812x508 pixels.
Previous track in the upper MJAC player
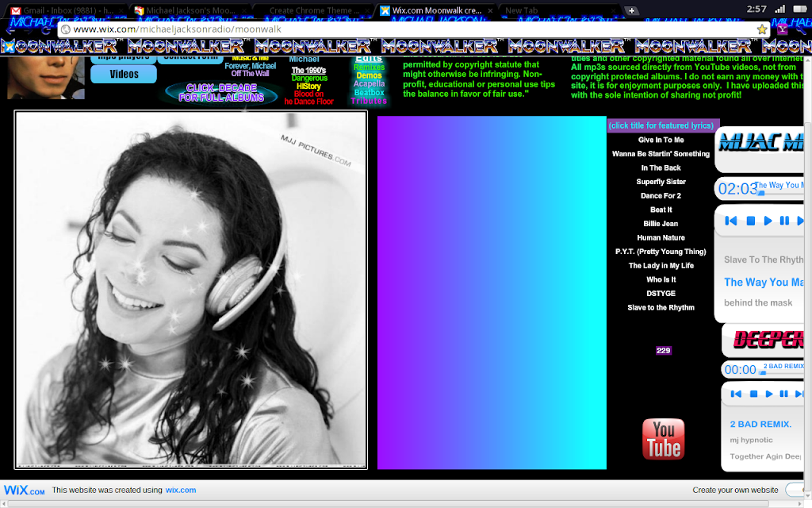730,221
